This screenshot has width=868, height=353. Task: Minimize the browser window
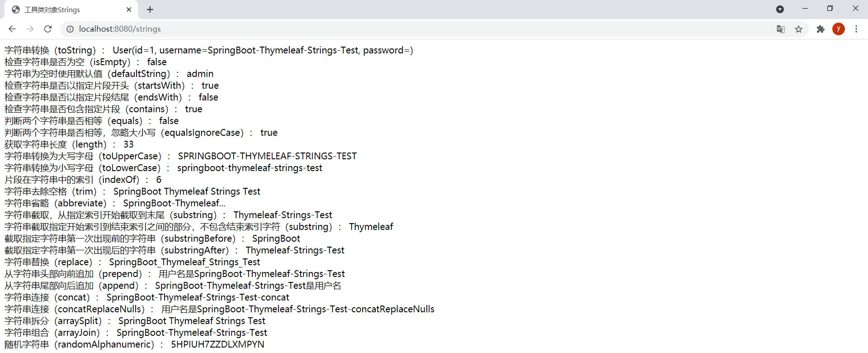(x=805, y=9)
